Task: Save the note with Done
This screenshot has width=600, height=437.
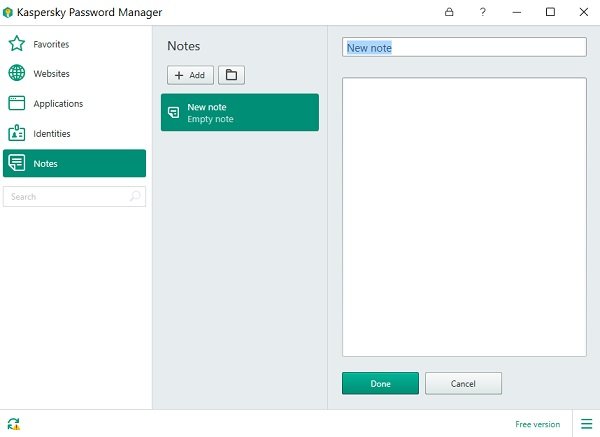Action: pyautogui.click(x=380, y=383)
